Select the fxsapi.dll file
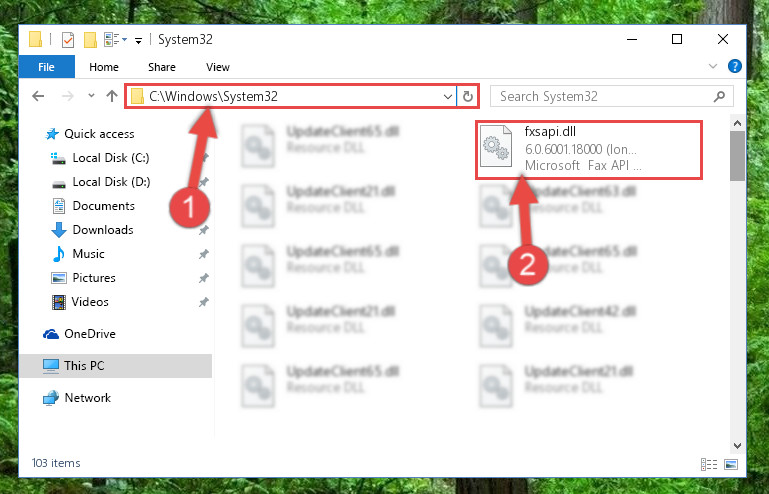 pyautogui.click(x=589, y=149)
